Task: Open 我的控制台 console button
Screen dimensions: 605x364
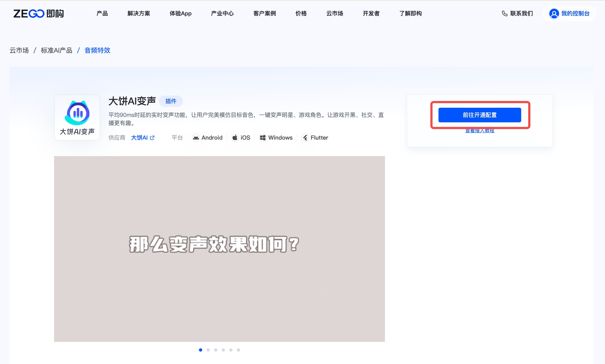Action: (x=569, y=14)
